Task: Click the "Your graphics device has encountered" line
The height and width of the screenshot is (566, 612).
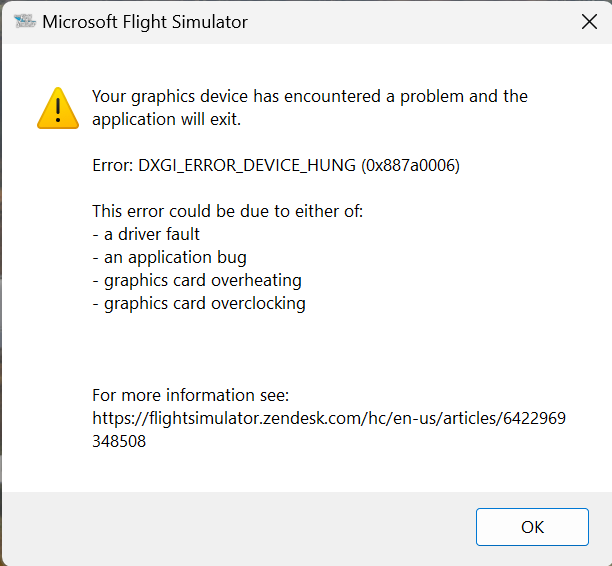Action: click(310, 96)
